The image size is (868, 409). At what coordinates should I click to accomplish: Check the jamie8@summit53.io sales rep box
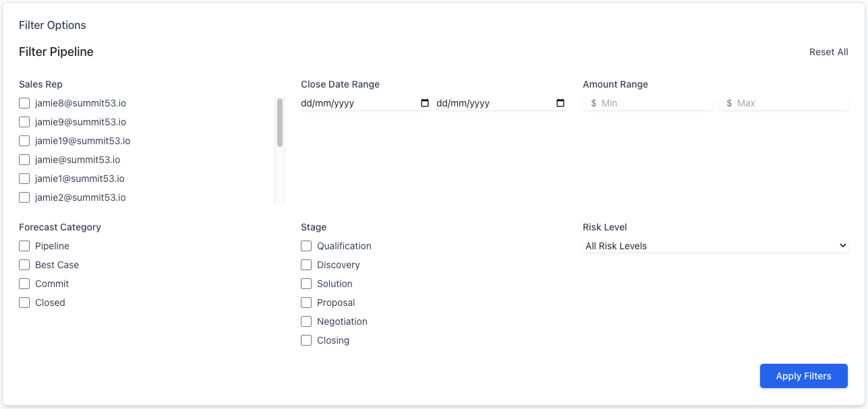click(24, 103)
